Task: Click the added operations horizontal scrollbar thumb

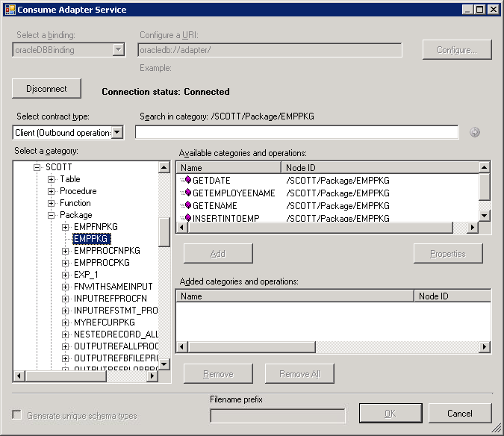Action: point(252,347)
